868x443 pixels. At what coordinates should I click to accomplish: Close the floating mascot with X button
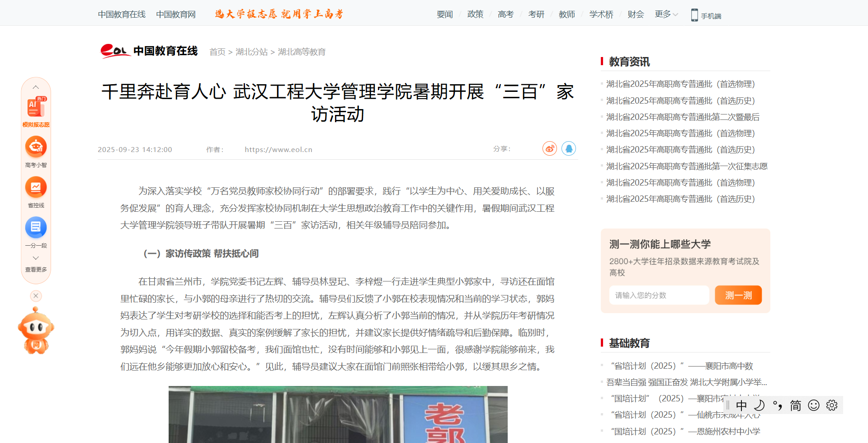pyautogui.click(x=36, y=296)
